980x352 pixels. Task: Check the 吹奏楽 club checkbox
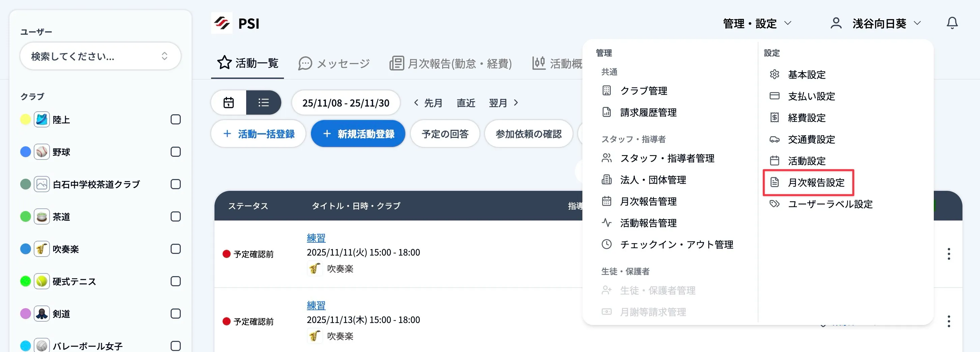tap(175, 249)
